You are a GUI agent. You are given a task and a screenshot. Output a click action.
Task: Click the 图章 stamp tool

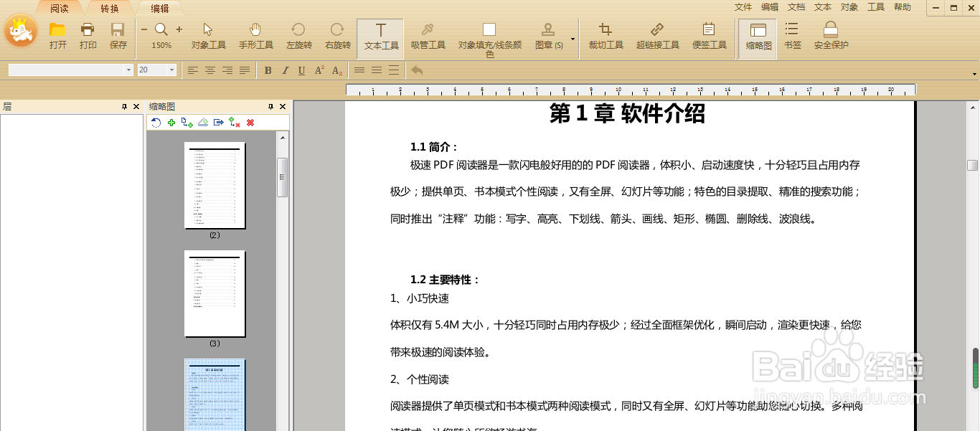(548, 36)
